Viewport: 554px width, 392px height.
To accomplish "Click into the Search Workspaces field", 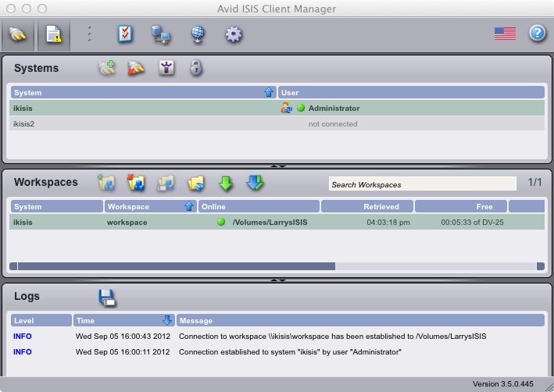I will pyautogui.click(x=423, y=184).
